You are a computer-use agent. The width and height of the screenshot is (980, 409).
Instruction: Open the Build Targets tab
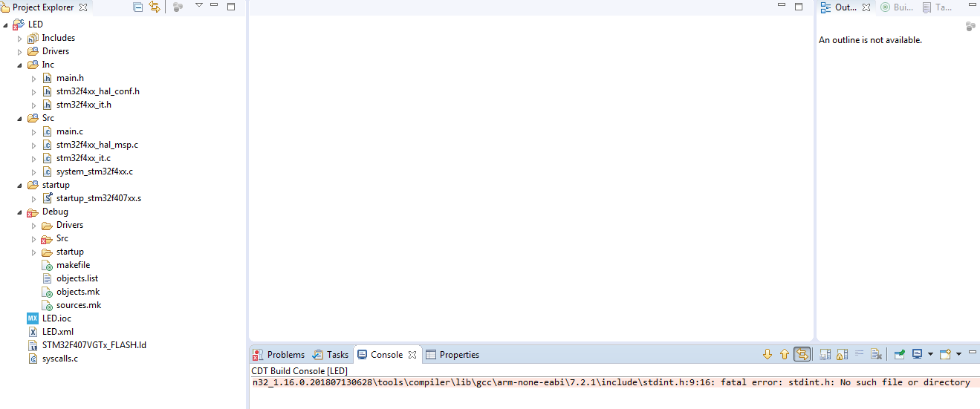[897, 7]
